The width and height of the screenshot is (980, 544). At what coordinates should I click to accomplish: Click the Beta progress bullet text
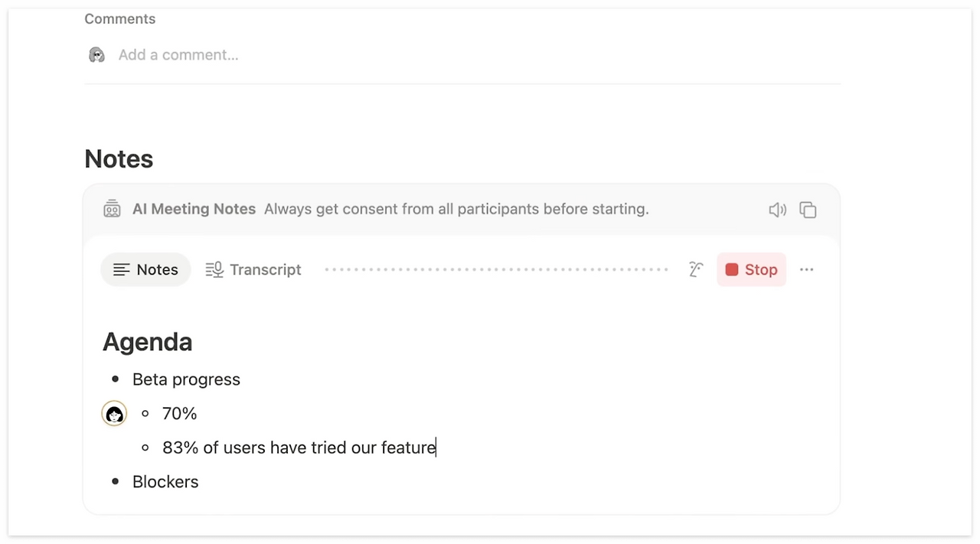click(x=186, y=379)
